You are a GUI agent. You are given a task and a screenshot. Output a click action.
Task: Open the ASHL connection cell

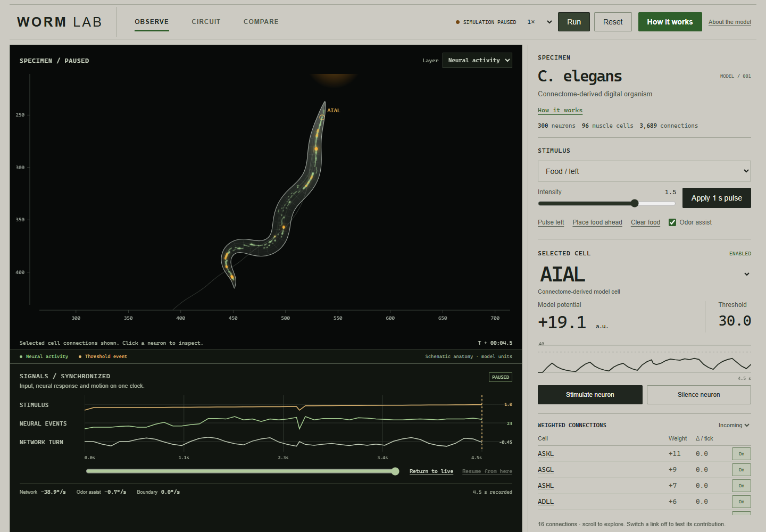(546, 486)
